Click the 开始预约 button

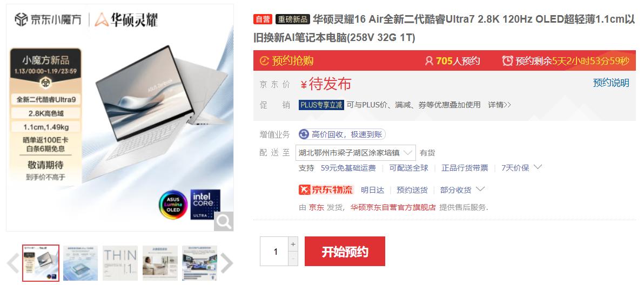coord(345,252)
